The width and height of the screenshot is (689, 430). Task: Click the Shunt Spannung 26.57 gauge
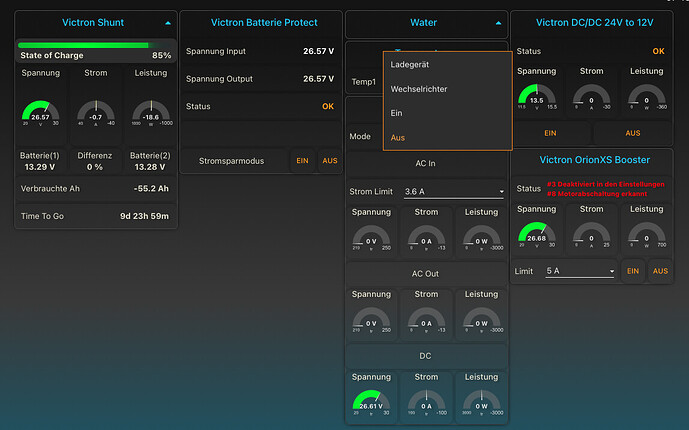click(40, 113)
